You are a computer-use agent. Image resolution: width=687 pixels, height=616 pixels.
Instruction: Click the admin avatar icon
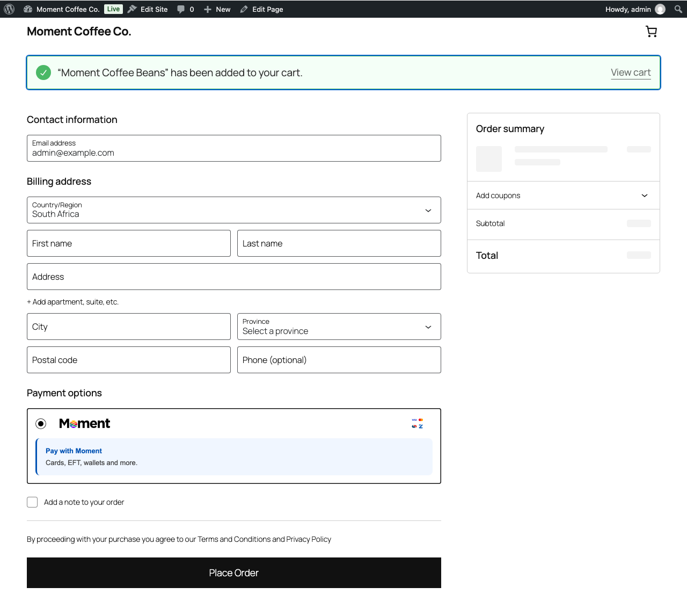pyautogui.click(x=660, y=9)
